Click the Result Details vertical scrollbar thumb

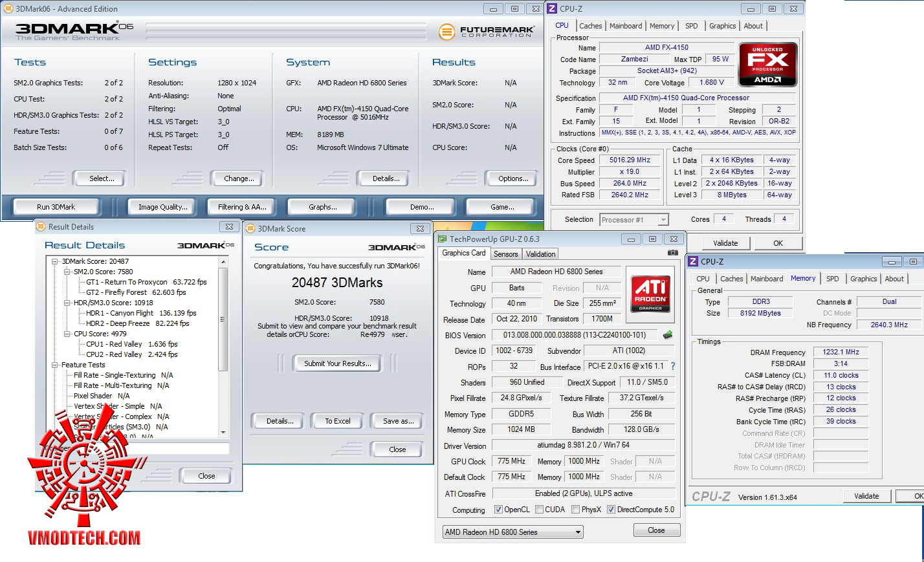(223, 319)
